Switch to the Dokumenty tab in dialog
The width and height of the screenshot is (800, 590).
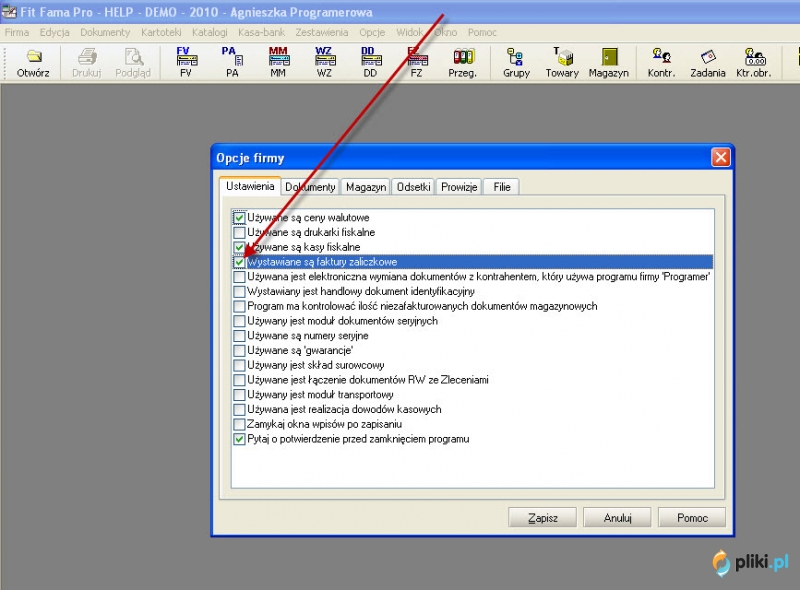310,187
